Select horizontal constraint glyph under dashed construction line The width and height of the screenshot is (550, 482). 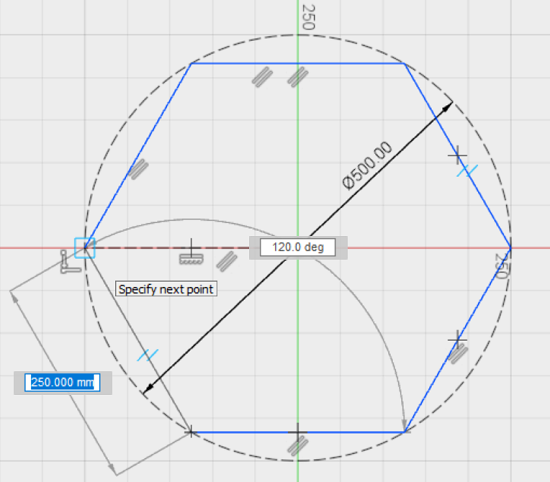(191, 259)
